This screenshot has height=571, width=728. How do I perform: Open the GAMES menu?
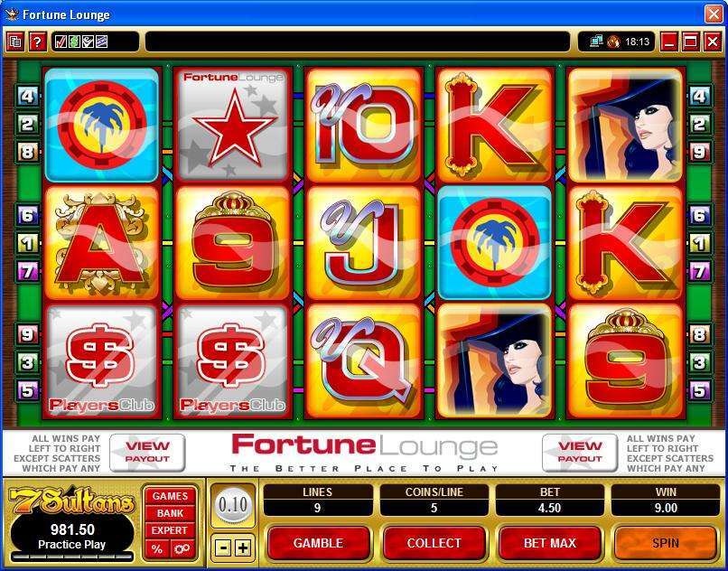coord(171,496)
